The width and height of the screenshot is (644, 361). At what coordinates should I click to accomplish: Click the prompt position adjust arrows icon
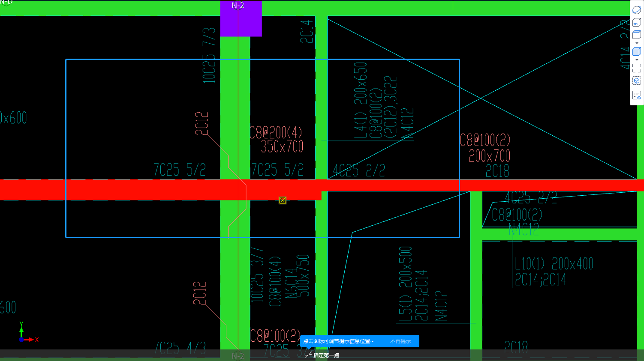[308, 355]
